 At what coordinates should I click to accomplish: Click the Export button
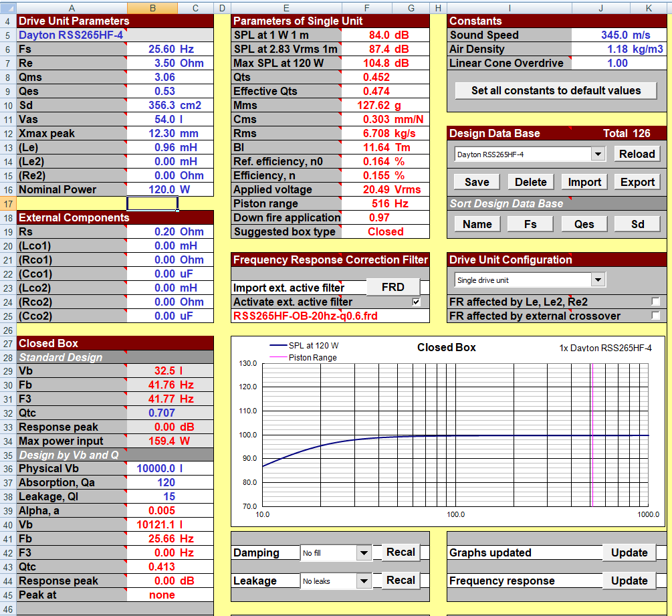[637, 182]
